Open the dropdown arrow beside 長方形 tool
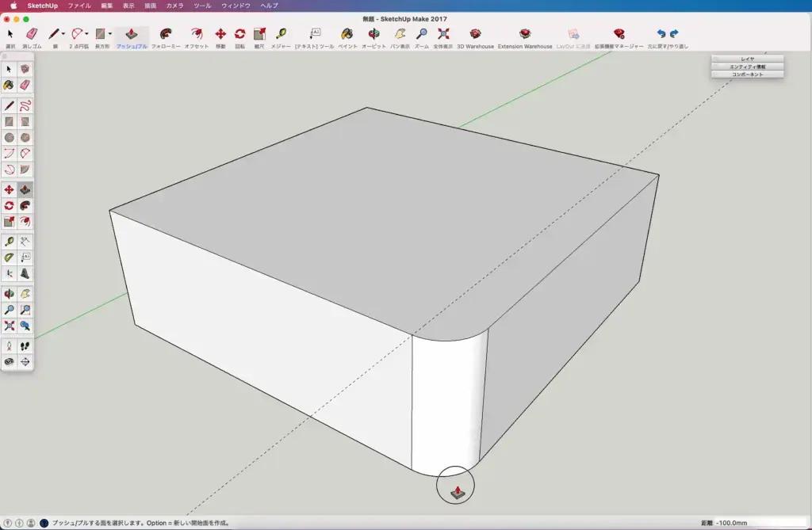 (109, 34)
